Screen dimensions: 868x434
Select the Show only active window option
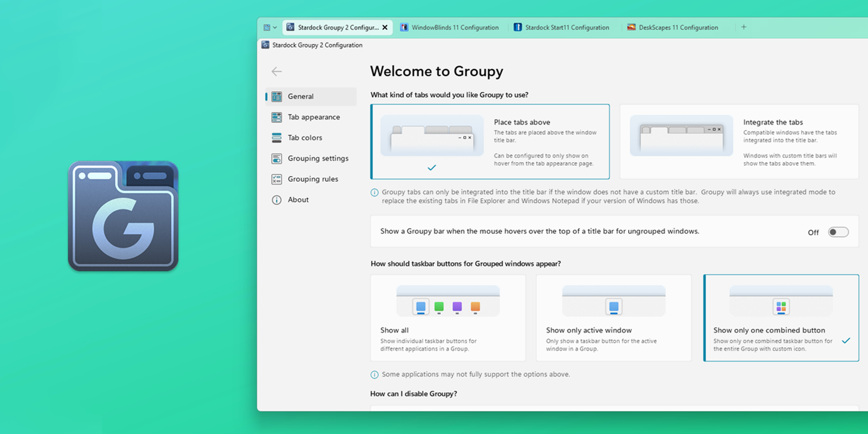[613, 318]
